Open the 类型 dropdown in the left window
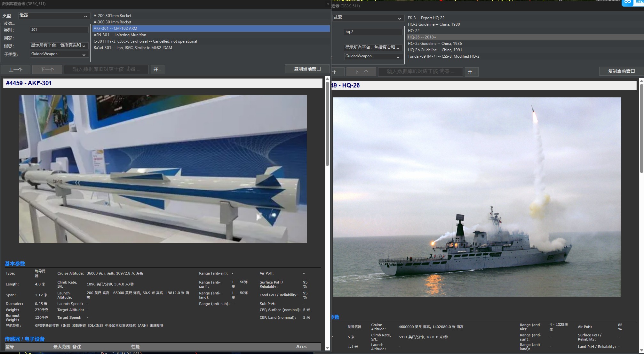 54,16
